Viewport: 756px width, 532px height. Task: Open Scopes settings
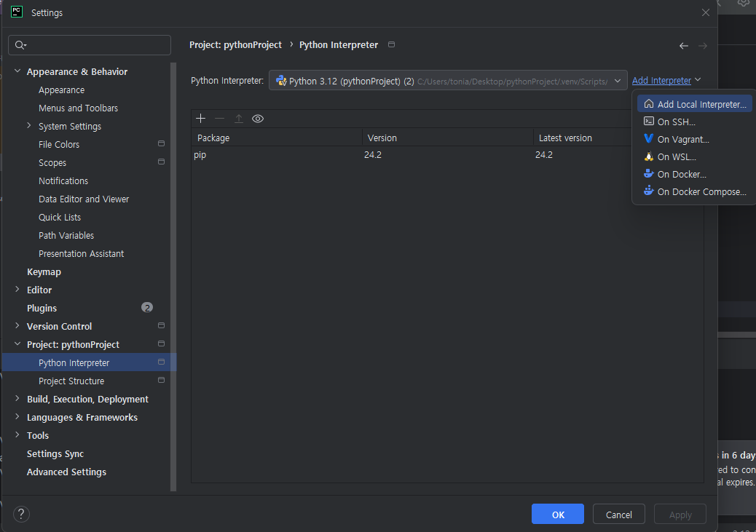52,163
